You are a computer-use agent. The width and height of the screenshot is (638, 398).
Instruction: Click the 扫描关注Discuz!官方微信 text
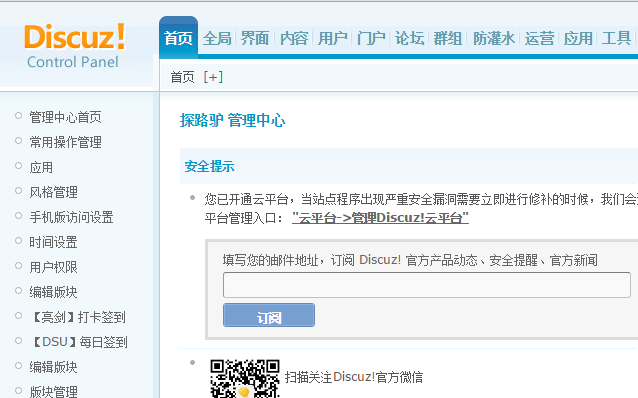coord(354,377)
